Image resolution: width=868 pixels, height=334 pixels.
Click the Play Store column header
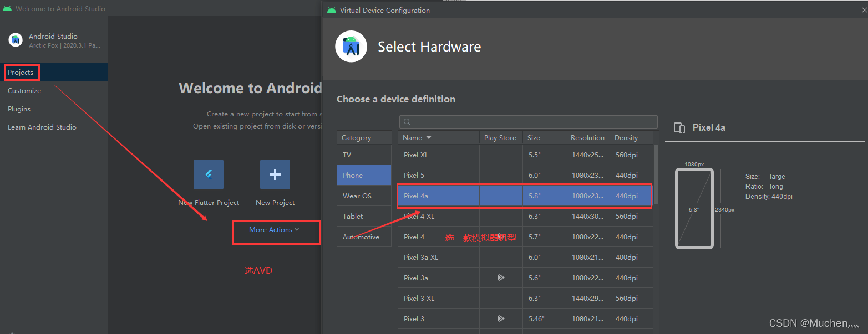pos(501,138)
